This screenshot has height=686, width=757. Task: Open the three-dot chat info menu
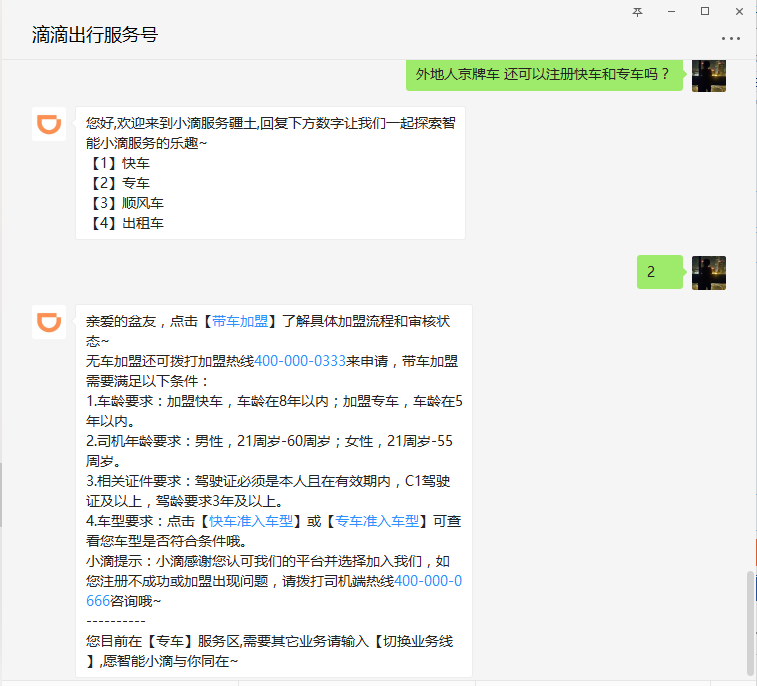pos(730,38)
